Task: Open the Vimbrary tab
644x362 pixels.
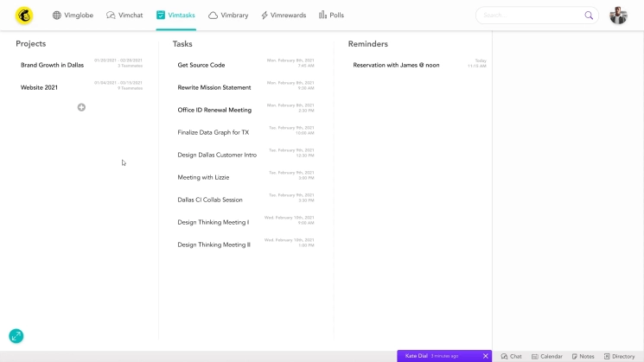Action: click(228, 16)
